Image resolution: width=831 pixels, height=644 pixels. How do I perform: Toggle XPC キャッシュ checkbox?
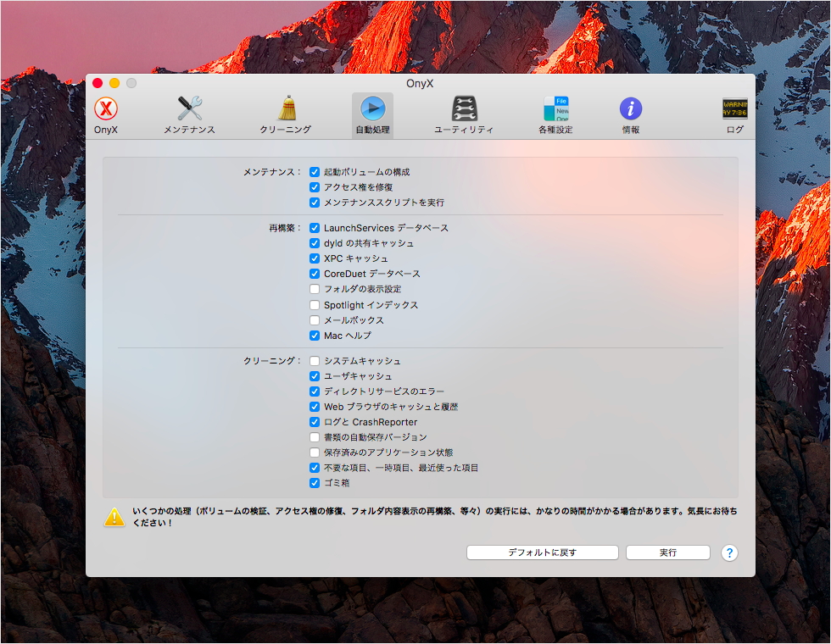click(x=315, y=258)
